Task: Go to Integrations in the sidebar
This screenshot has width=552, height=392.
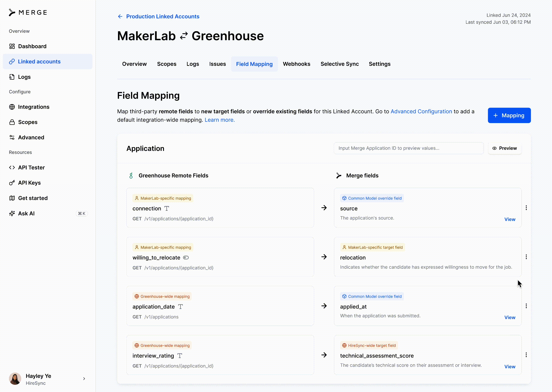Action: click(x=47, y=107)
